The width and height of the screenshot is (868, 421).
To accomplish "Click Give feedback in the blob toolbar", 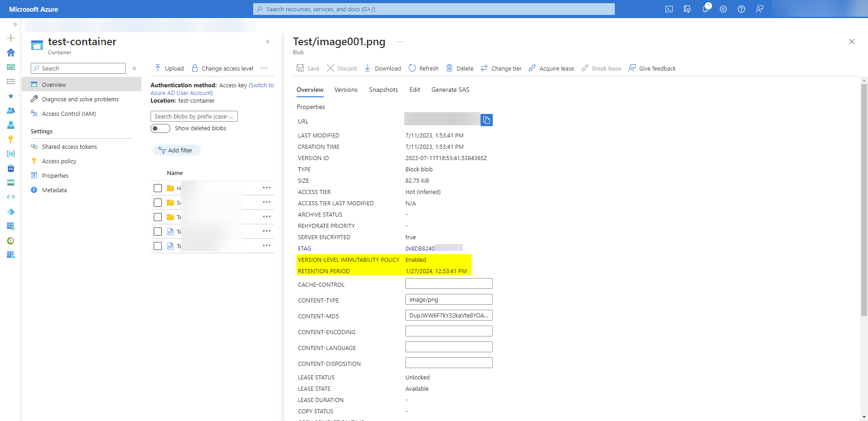I will pos(652,68).
